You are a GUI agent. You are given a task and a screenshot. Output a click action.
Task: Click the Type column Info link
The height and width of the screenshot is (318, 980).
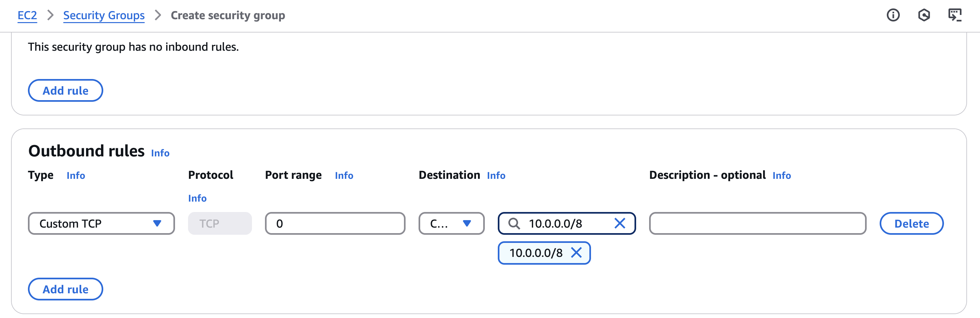point(76,176)
